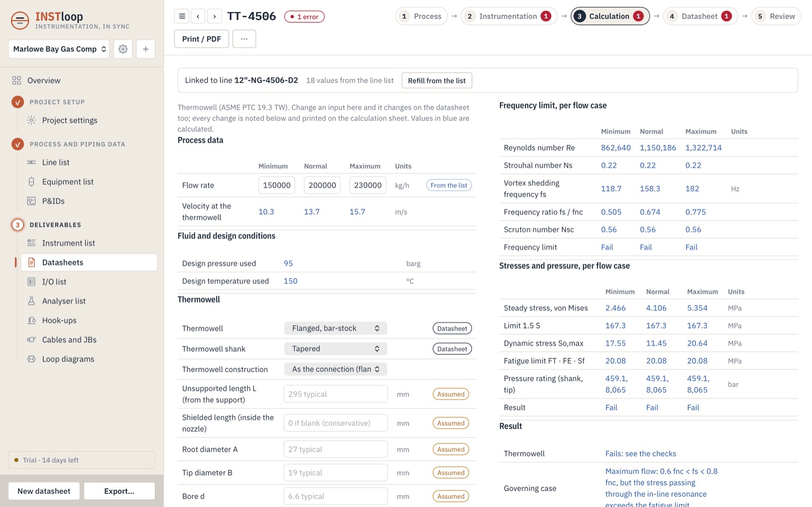The width and height of the screenshot is (812, 507).
Task: Click the maximum flow rate input field
Action: (x=368, y=185)
